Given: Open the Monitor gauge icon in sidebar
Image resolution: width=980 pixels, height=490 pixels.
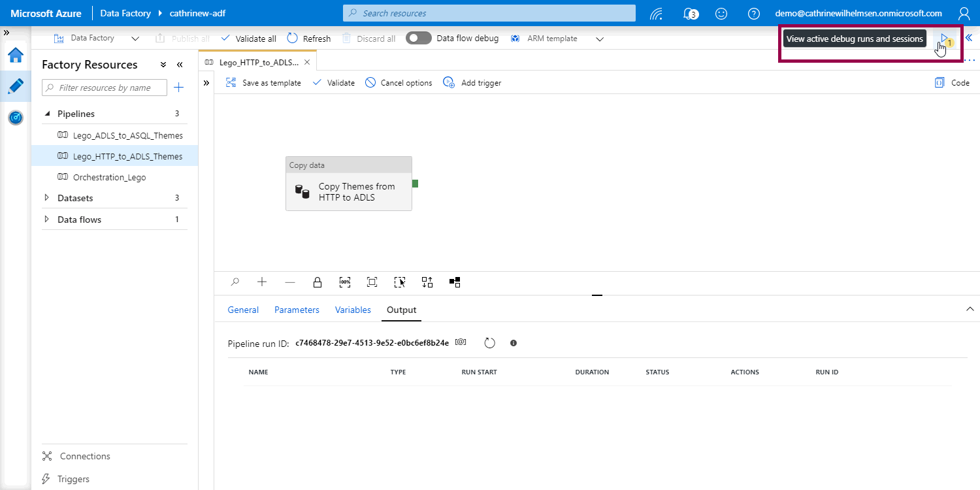Looking at the screenshot, I should 16,118.
